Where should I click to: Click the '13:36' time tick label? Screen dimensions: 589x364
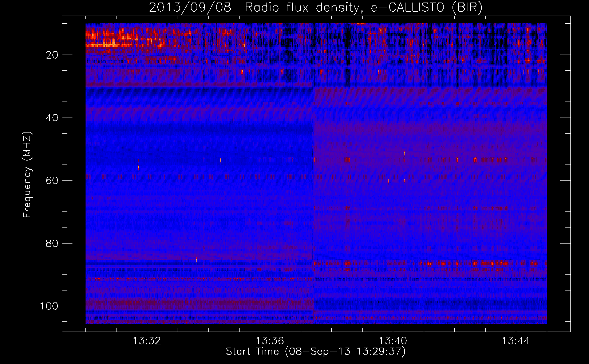[270, 341]
